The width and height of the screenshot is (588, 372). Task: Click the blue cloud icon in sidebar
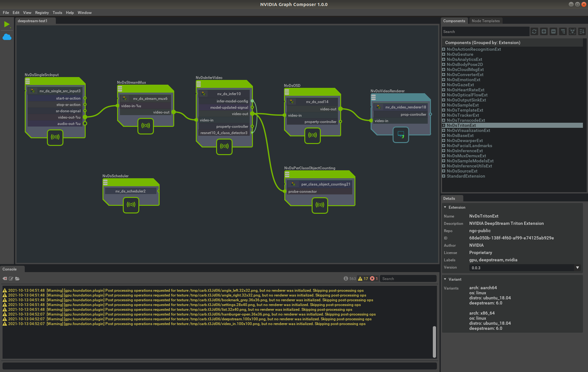coord(7,37)
